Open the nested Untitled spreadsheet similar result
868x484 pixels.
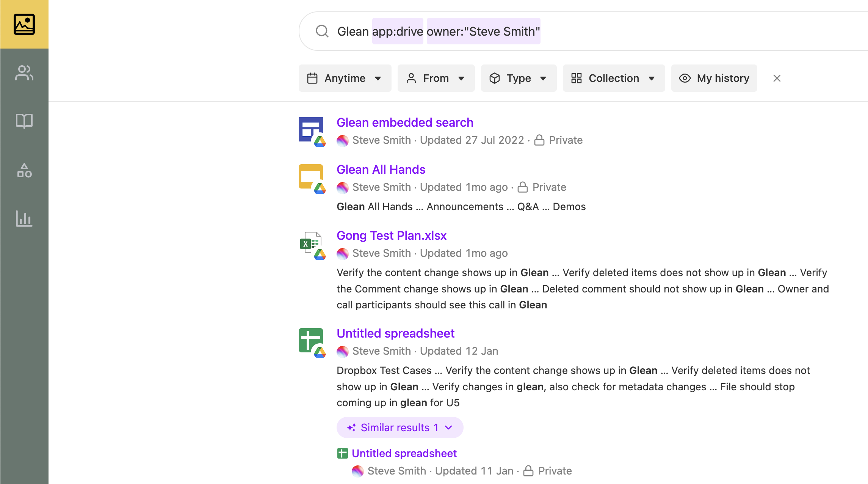coord(404,453)
